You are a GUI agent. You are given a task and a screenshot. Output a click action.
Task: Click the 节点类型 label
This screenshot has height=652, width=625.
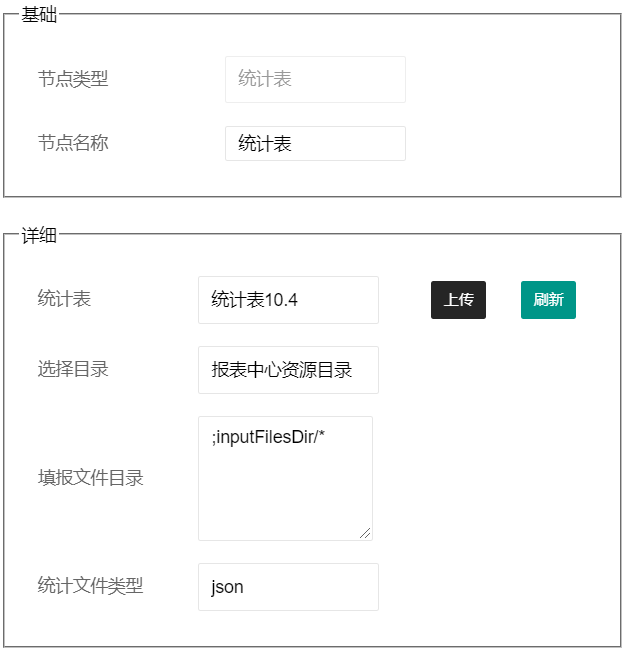73,79
